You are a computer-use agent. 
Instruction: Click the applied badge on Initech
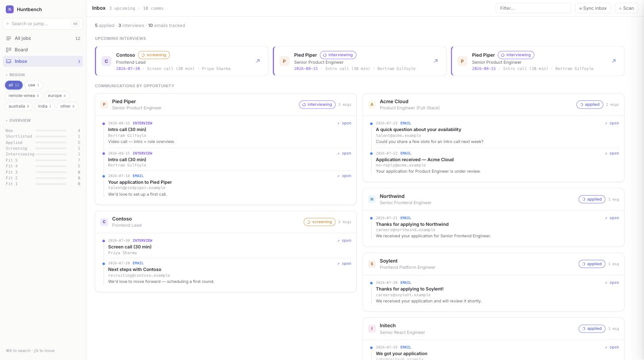(x=592, y=329)
